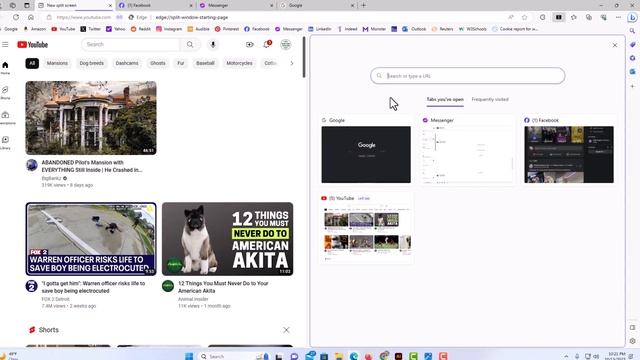Filter by the Mansions chip
Screen dimensions: 640x360
coord(57,63)
